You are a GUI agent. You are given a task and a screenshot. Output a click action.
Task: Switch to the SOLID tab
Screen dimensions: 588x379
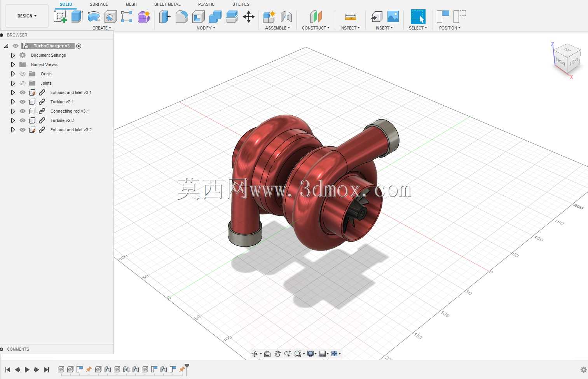tap(66, 4)
